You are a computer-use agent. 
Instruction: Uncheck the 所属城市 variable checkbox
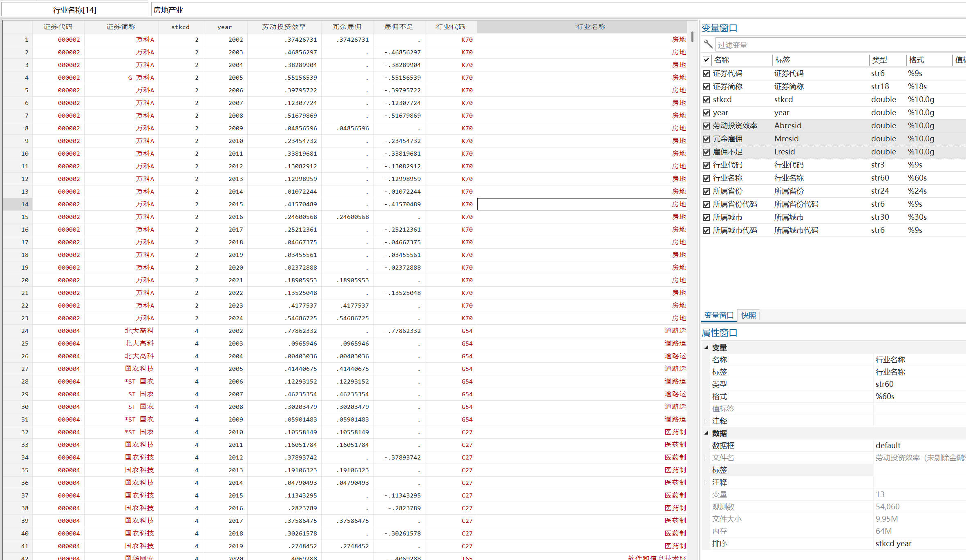coord(706,217)
